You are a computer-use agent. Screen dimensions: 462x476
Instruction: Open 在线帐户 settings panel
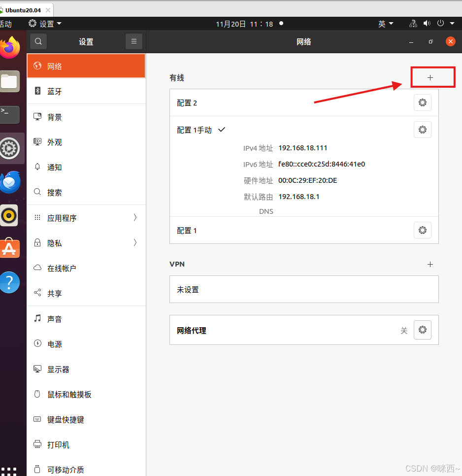(x=86, y=268)
